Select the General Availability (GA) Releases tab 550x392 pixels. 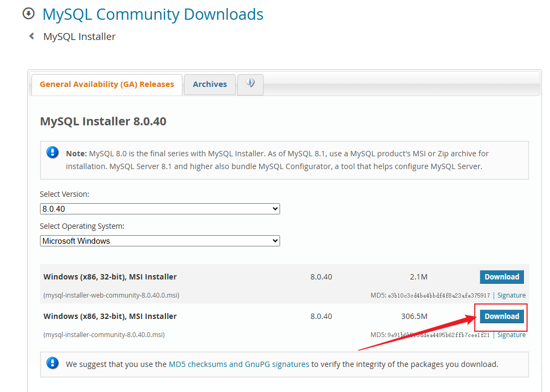coord(106,84)
